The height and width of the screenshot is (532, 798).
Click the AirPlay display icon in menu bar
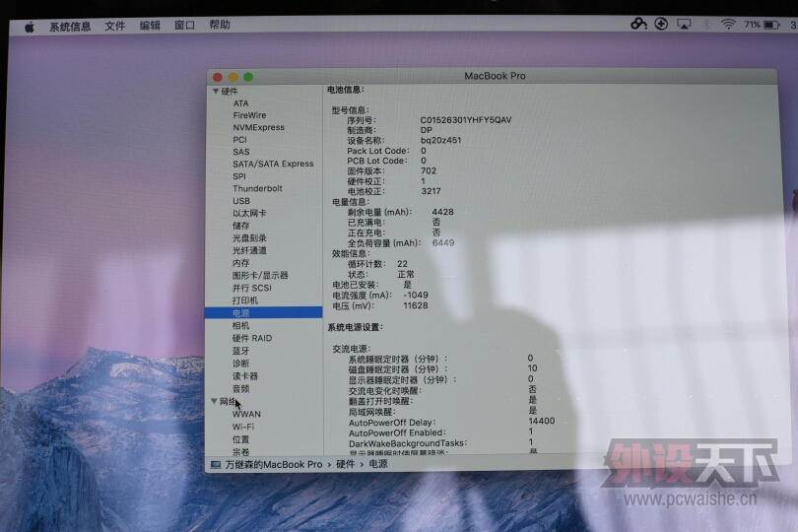(x=684, y=25)
